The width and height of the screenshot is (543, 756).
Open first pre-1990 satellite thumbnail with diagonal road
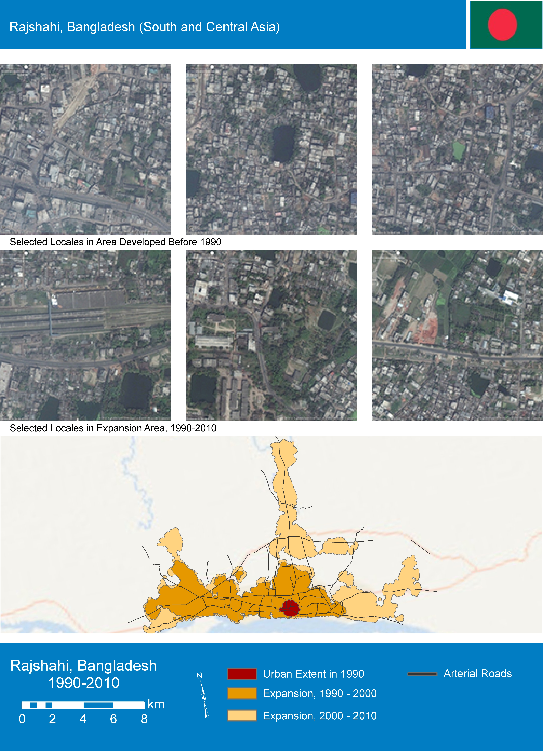tap(85, 149)
